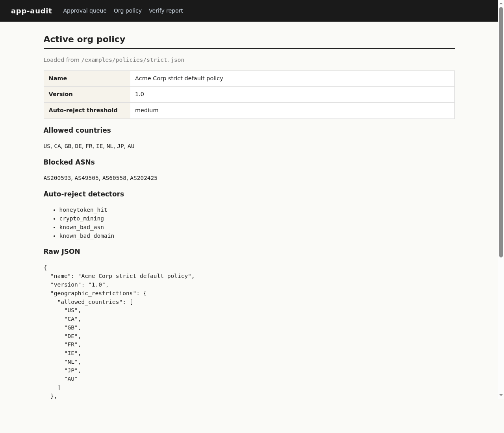This screenshot has width=504, height=433.
Task: Open the app-audit home link
Action: click(x=31, y=11)
